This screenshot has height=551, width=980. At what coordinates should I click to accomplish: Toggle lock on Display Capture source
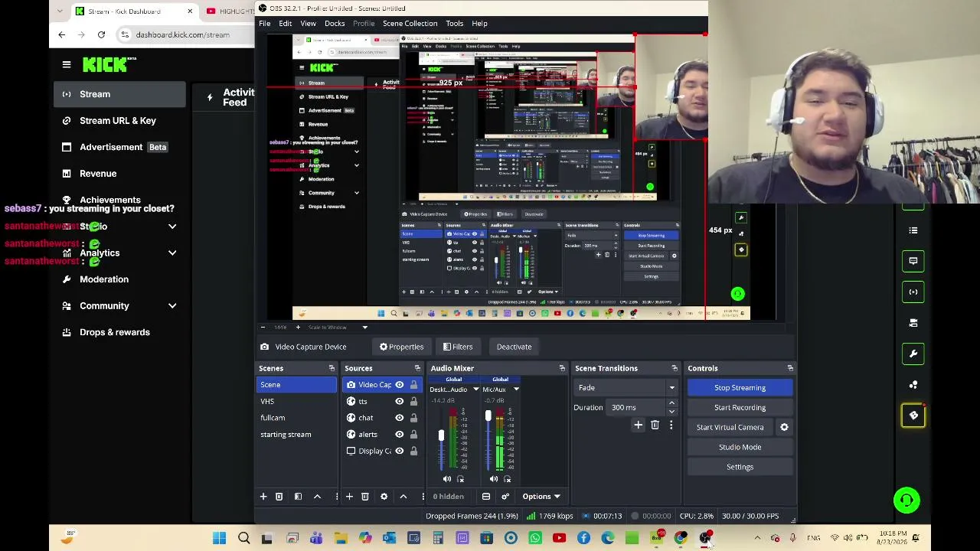tap(413, 451)
